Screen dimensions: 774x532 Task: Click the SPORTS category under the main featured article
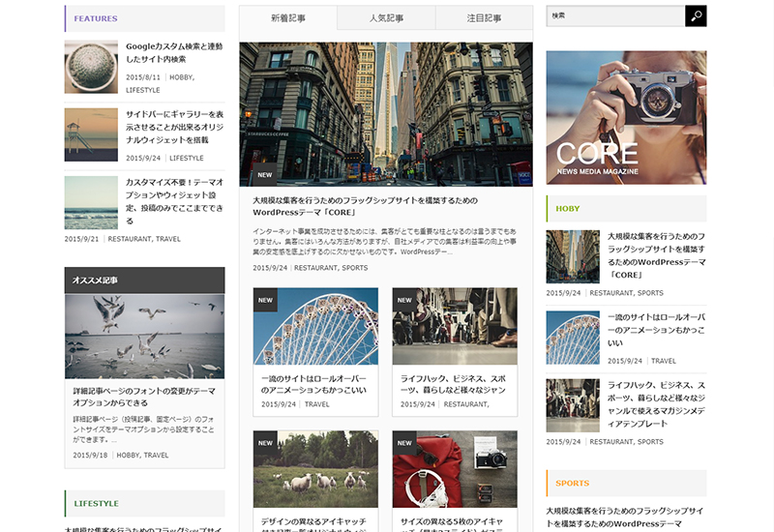[x=355, y=268]
